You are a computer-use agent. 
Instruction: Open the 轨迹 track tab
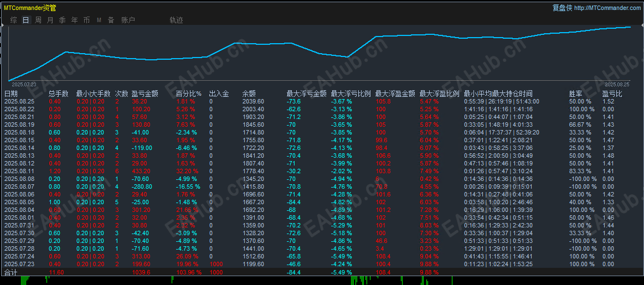point(176,20)
